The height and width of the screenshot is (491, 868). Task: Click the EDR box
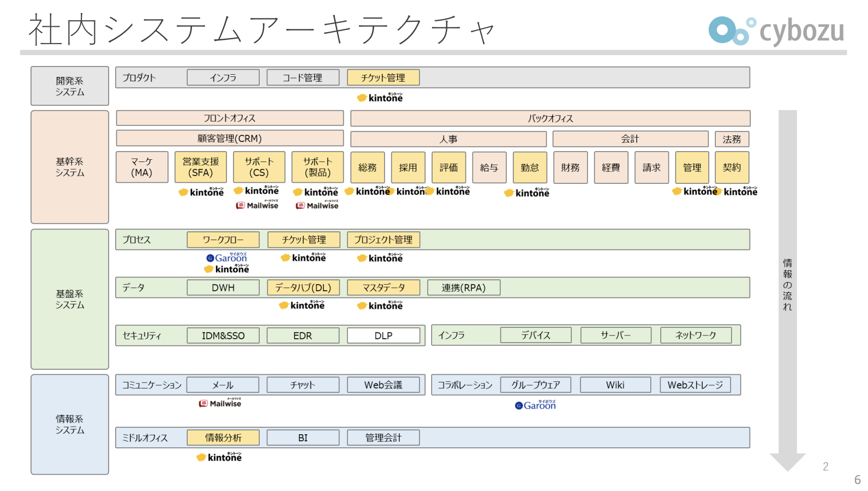303,336
